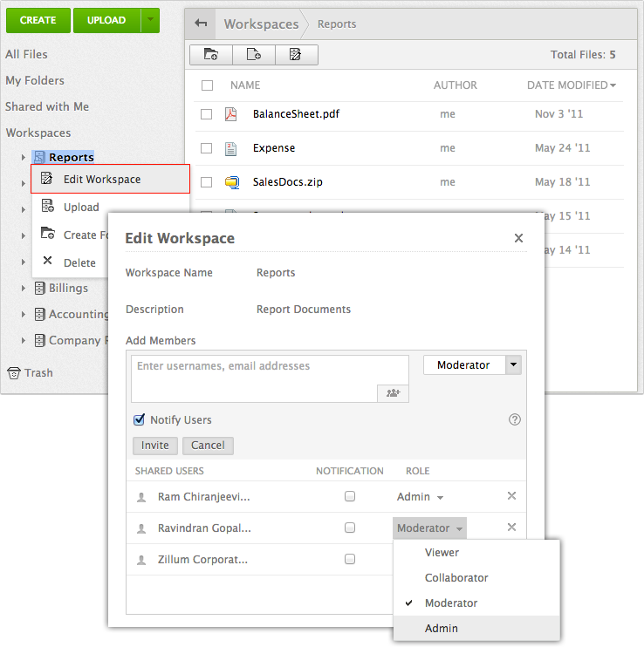This screenshot has width=644, height=647.
Task: Click the Delete X icon in context menu
Action: point(47,261)
